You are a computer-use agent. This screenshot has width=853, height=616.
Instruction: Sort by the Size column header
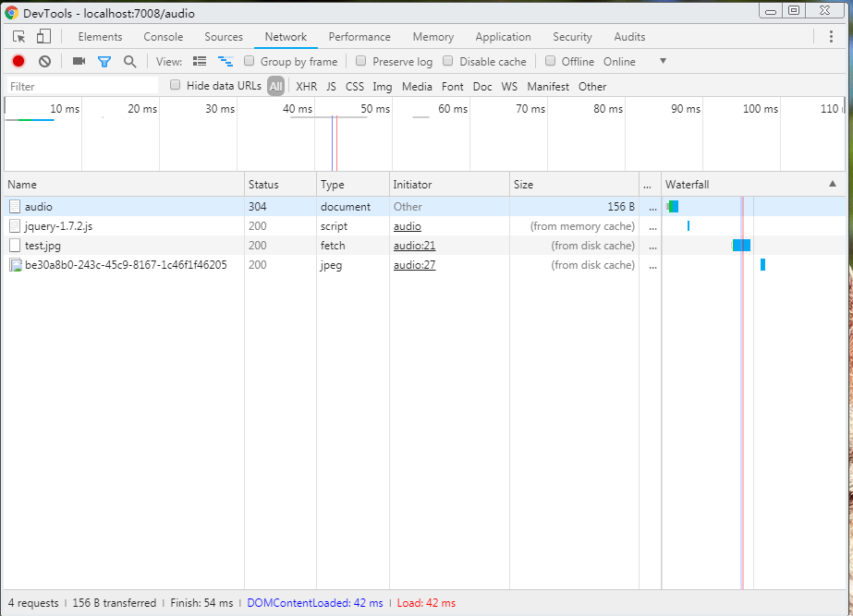click(x=574, y=185)
